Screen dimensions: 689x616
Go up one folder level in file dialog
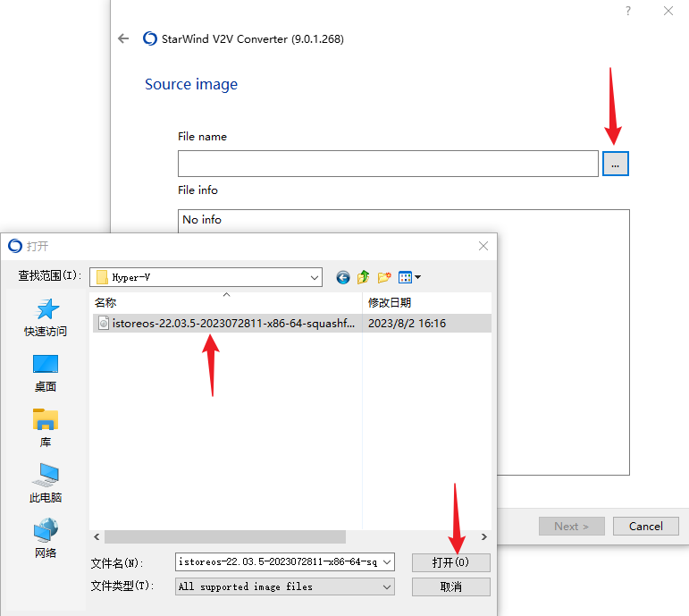coord(364,277)
